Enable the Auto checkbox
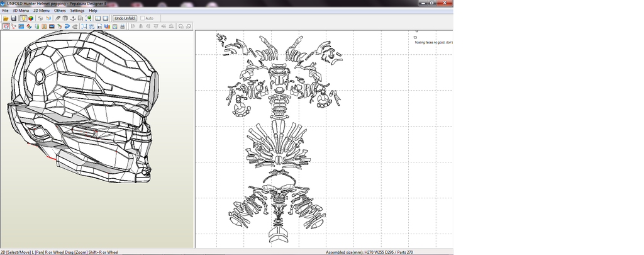Image resolution: width=644 pixels, height=255 pixels. point(143,18)
